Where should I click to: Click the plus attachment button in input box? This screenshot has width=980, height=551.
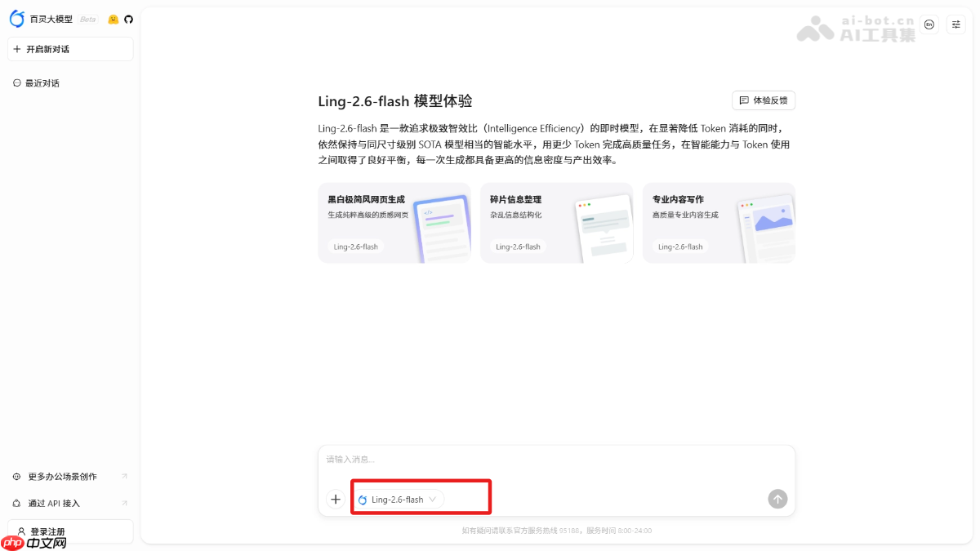pyautogui.click(x=336, y=499)
